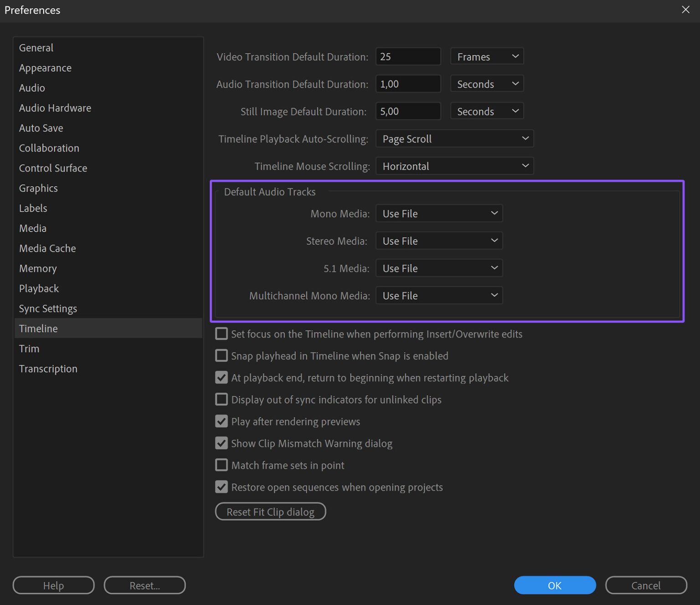This screenshot has width=700, height=605.
Task: Open the Stereo Media default track dropdown
Action: (439, 241)
